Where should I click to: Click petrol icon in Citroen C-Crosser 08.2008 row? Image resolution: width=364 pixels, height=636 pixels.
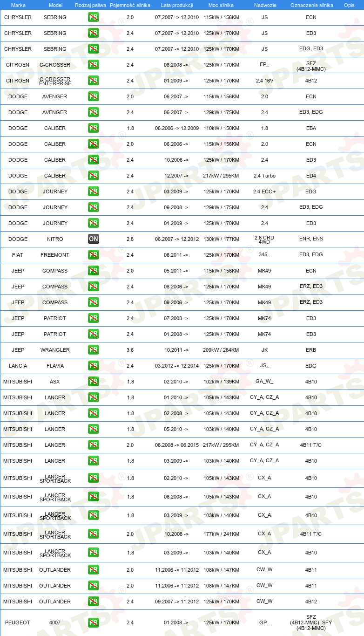pyautogui.click(x=94, y=65)
